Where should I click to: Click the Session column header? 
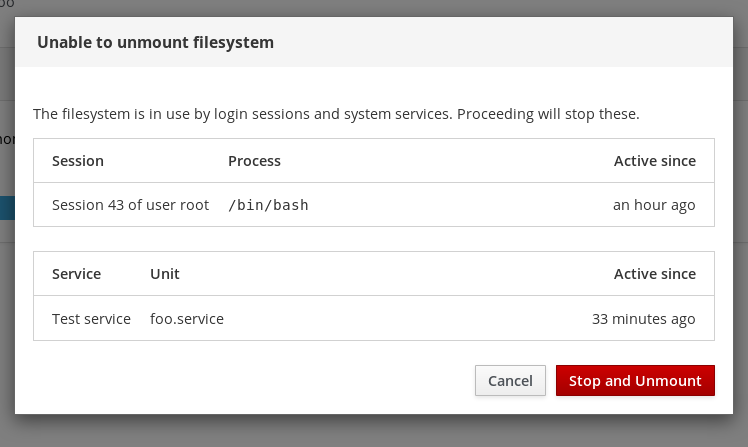[x=78, y=161]
